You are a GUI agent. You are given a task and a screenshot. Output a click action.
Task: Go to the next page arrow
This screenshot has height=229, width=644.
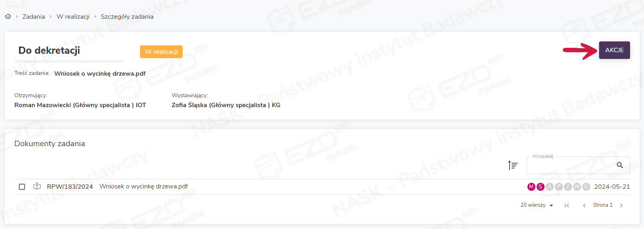(x=621, y=206)
